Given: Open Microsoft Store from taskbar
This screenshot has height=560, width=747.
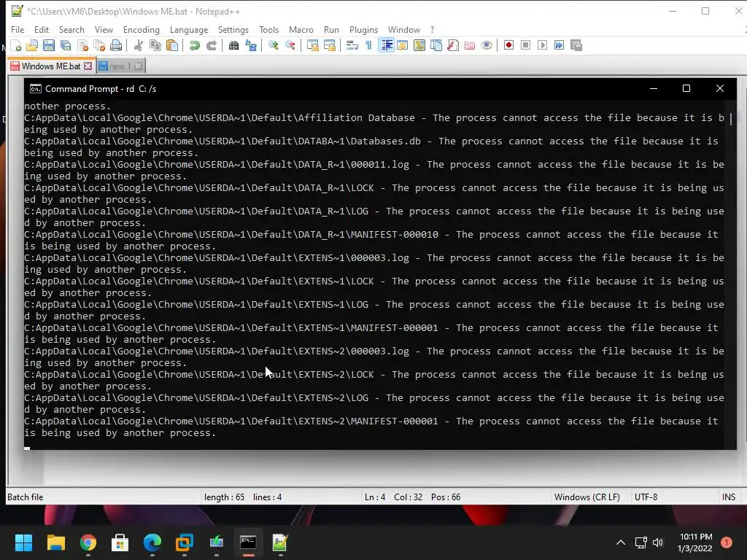Looking at the screenshot, I should [120, 542].
